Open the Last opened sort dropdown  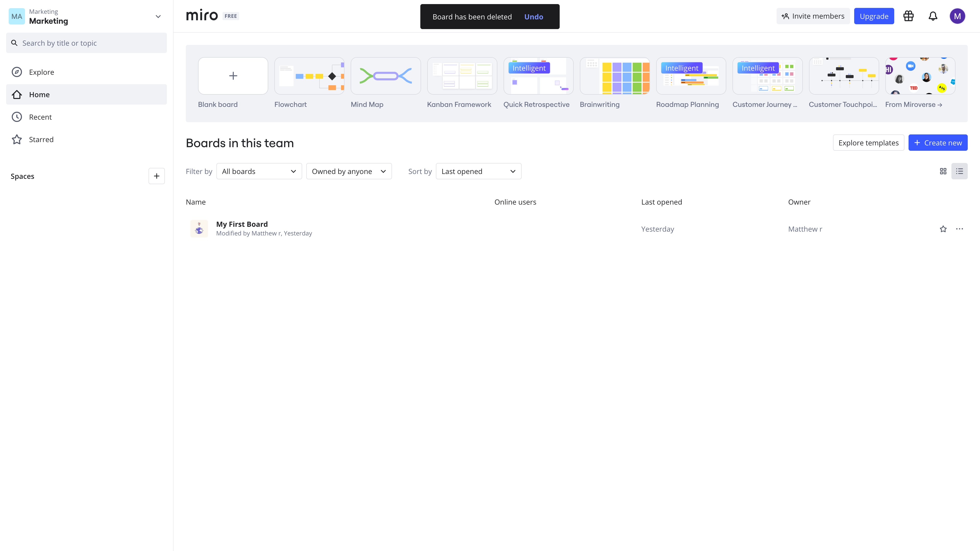tap(479, 171)
